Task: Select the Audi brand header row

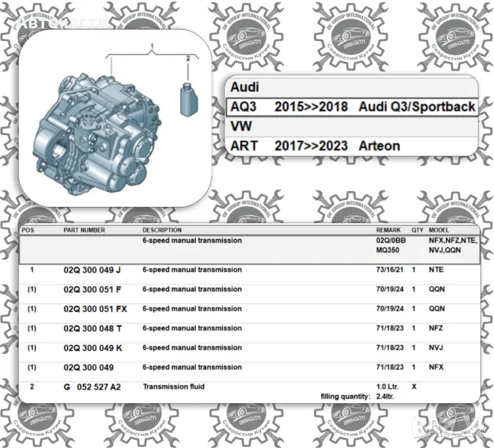Action: click(x=352, y=87)
